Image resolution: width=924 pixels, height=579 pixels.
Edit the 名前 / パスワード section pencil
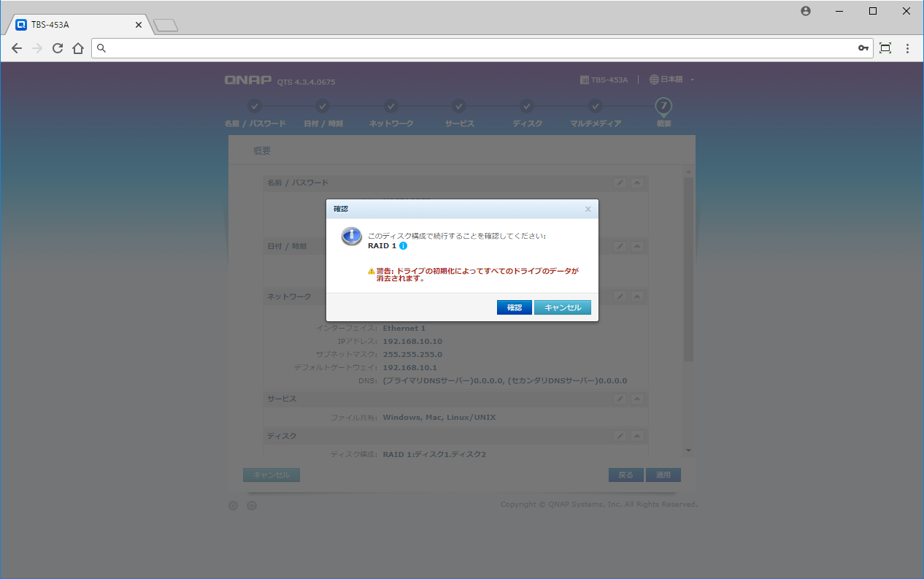620,183
